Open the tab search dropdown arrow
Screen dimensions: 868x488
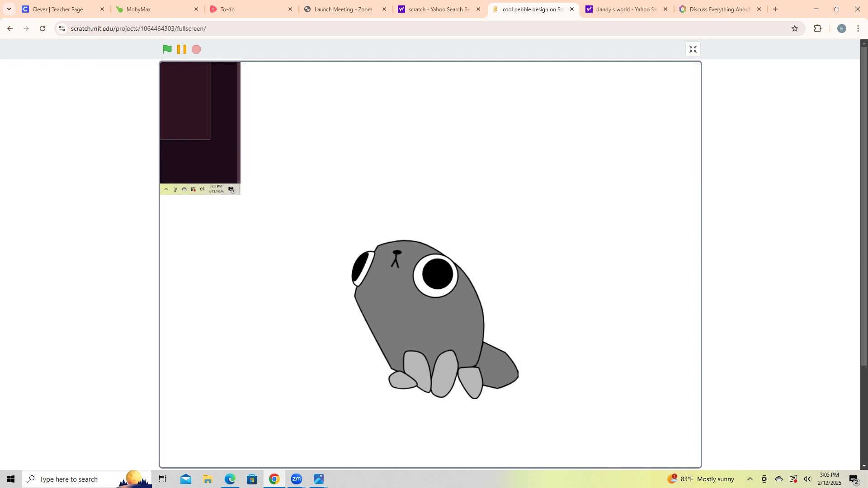(x=9, y=9)
